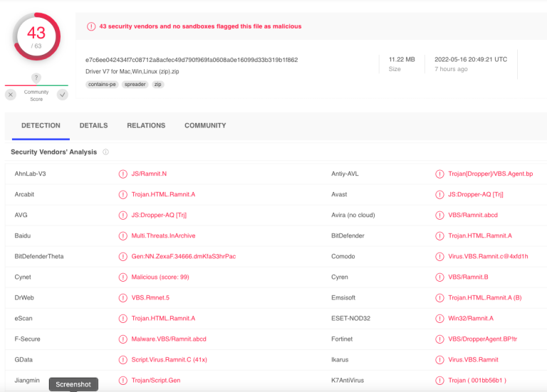Click the warning icon beside Trojan[Dropper]/VBS.Agent.bp
547x392 pixels.
pos(439,174)
